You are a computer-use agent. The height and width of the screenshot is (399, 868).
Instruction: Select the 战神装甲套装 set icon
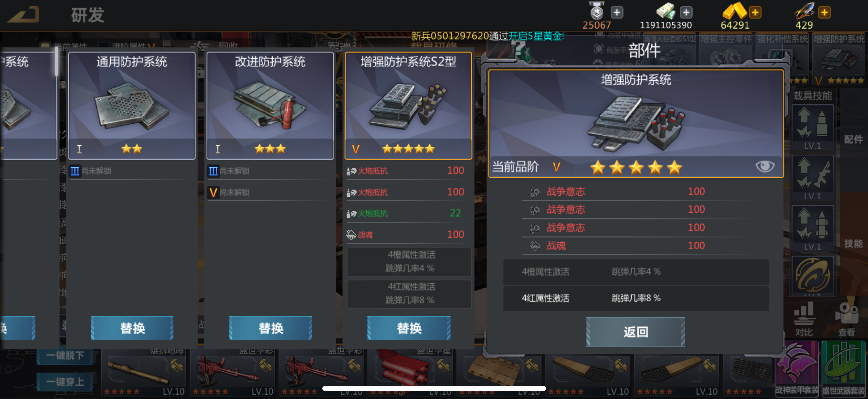pyautogui.click(x=796, y=368)
